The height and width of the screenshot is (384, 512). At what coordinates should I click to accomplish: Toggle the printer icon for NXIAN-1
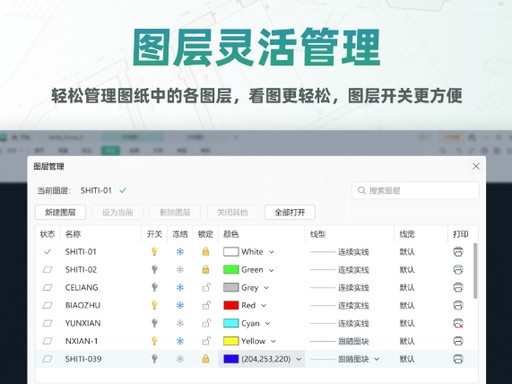click(x=458, y=341)
